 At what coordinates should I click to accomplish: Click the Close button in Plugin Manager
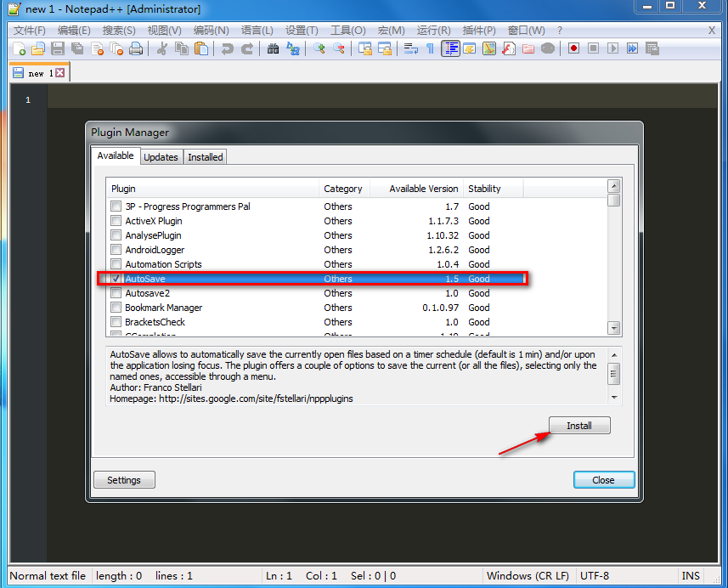point(604,480)
